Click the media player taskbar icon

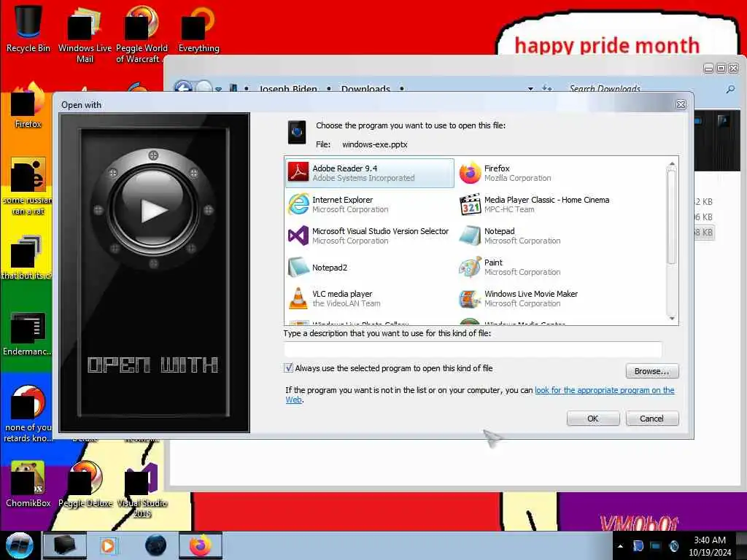[x=108, y=545]
